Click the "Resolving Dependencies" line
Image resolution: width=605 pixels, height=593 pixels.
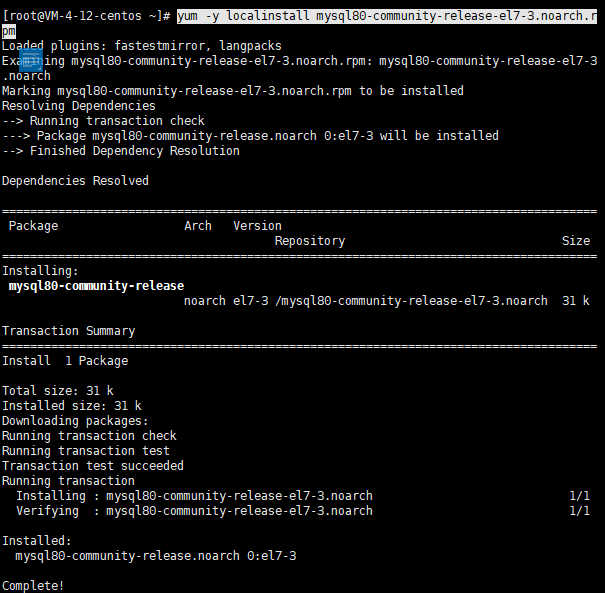click(x=79, y=106)
